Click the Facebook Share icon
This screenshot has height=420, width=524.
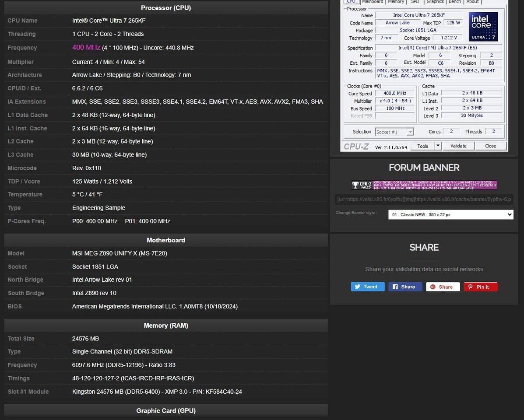click(x=397, y=287)
